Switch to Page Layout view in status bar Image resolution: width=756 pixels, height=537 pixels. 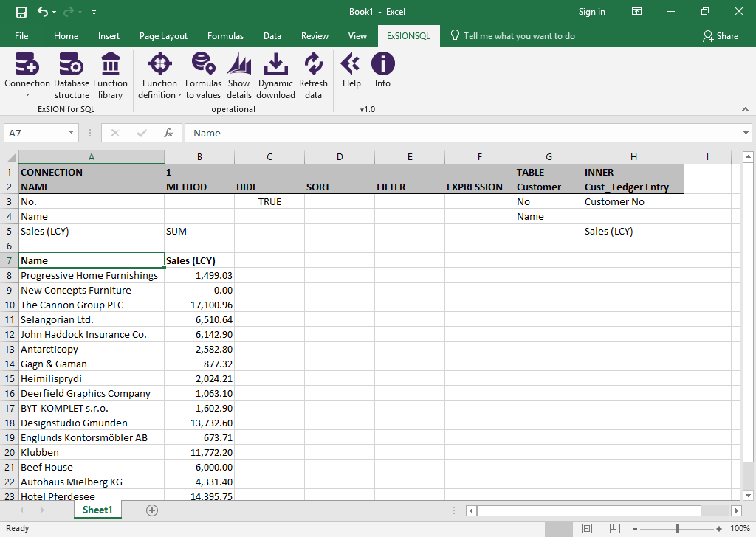[x=587, y=528]
